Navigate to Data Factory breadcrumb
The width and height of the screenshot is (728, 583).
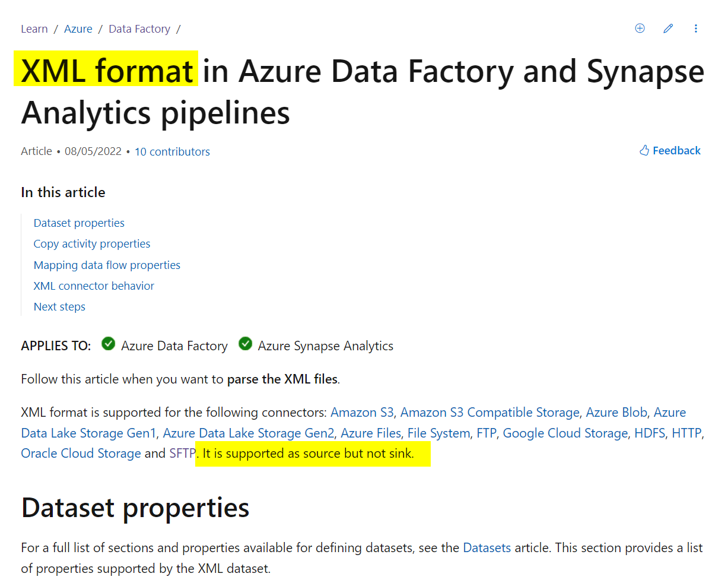(139, 29)
